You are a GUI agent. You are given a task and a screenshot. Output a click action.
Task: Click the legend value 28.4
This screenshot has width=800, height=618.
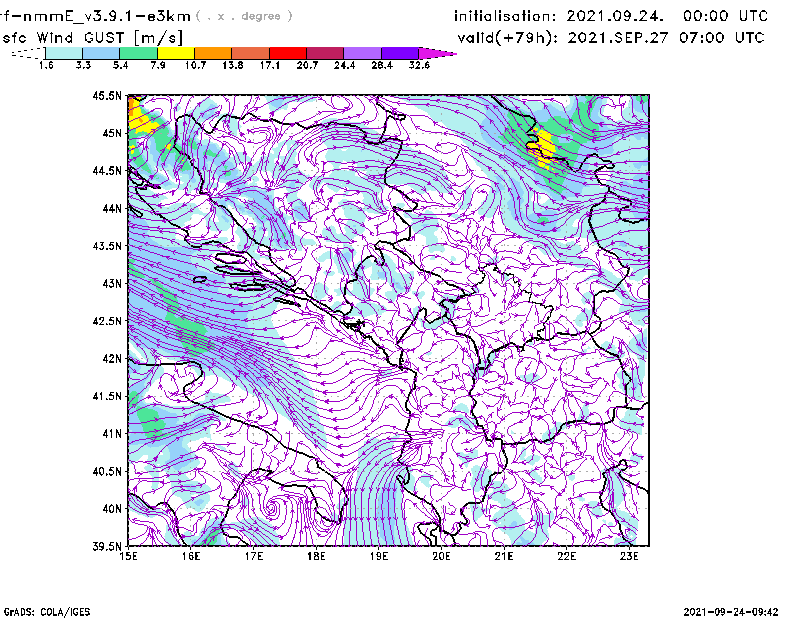click(x=382, y=65)
